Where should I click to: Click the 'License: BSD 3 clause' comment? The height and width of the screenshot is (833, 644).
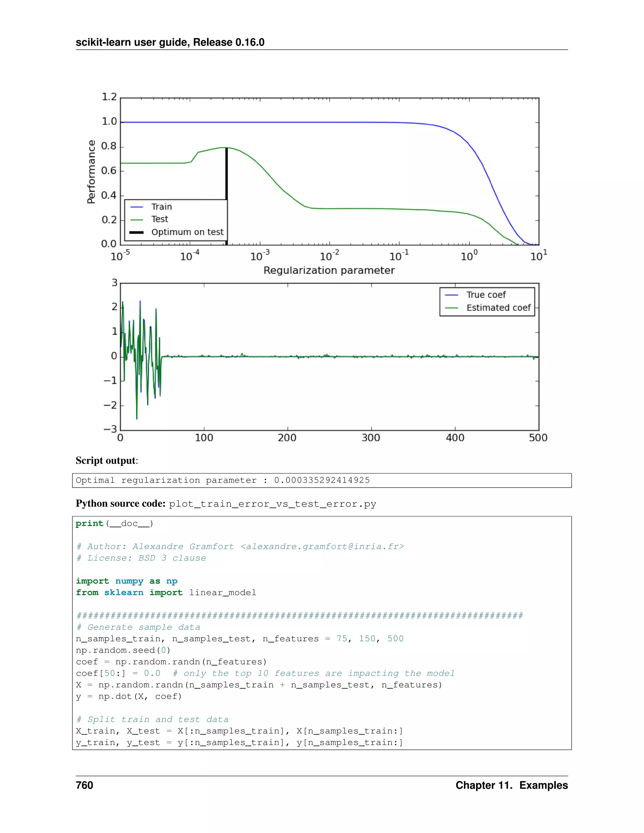[x=141, y=558]
